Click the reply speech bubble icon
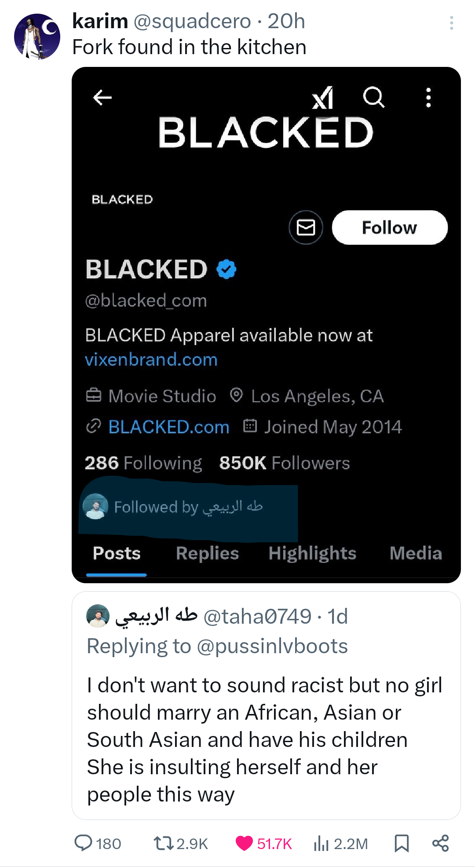 83,843
